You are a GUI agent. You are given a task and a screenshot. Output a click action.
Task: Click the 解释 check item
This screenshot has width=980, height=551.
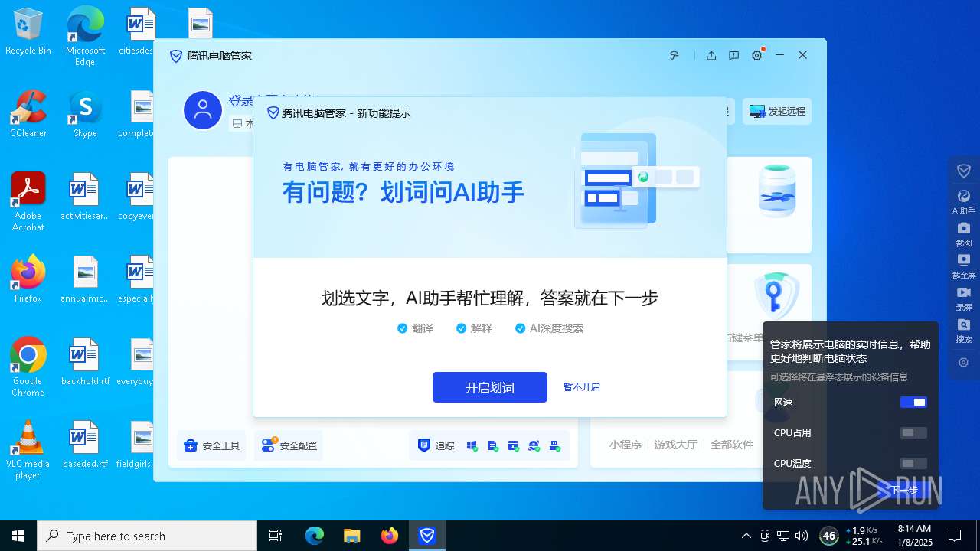pos(475,328)
